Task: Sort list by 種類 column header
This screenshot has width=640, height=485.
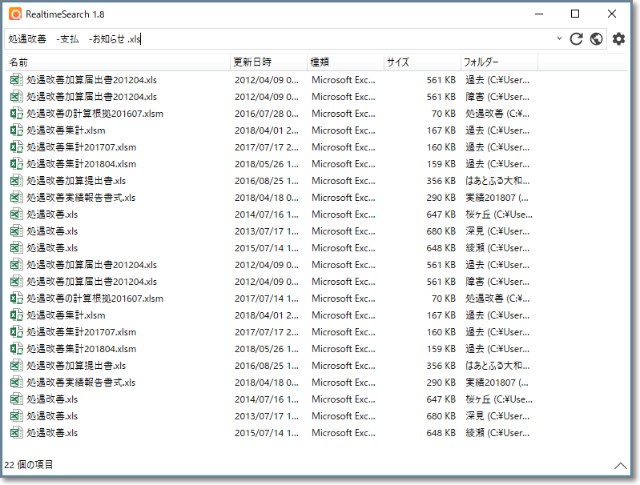Action: [x=320, y=62]
